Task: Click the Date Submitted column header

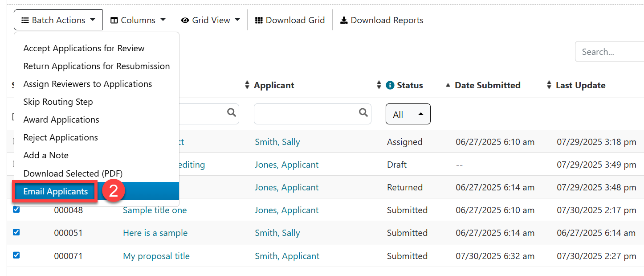Action: click(488, 85)
